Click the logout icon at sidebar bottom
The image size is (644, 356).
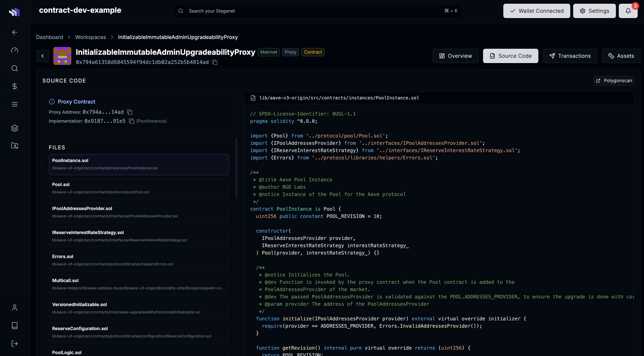(x=14, y=343)
